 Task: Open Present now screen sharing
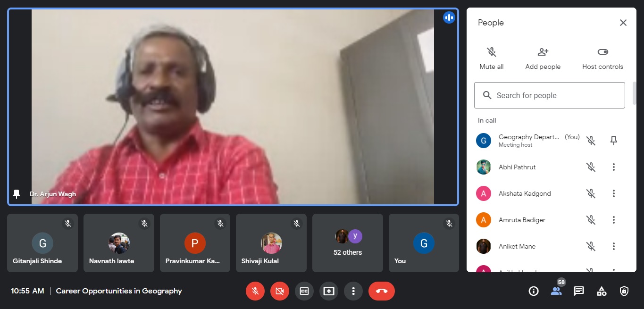click(x=329, y=291)
